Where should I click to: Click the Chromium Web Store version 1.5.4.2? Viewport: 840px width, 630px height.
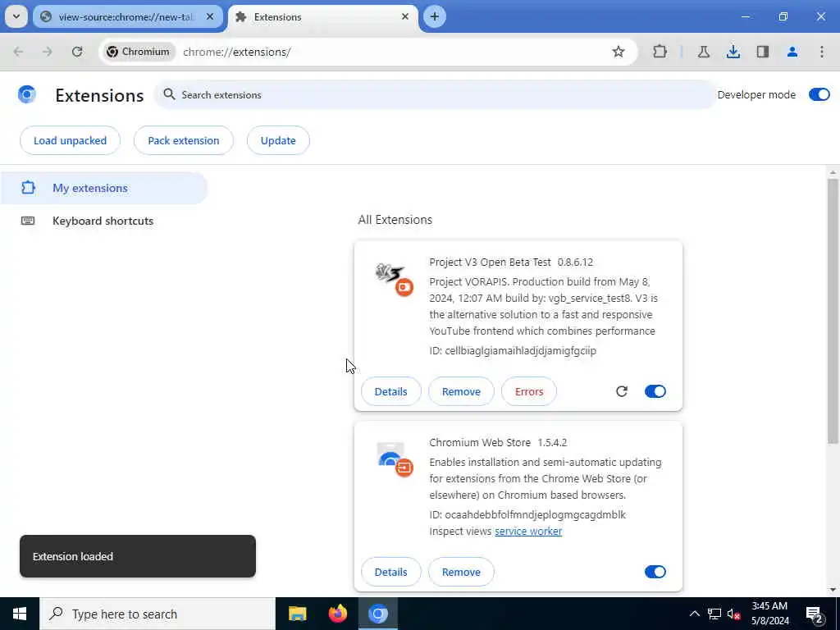pyautogui.click(x=552, y=442)
